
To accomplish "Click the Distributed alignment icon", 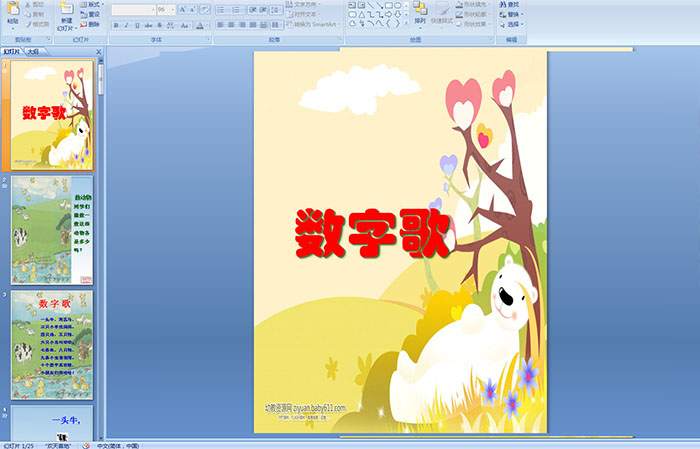I will (263, 25).
